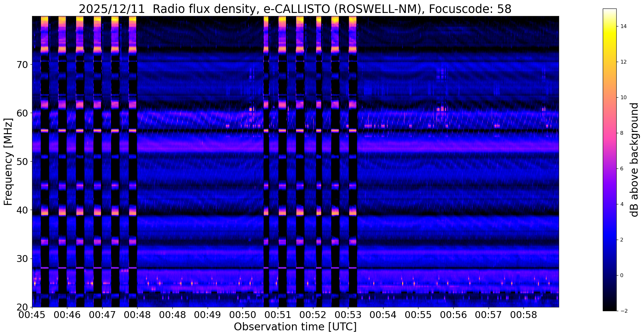Select the 00:55 time tick label
The height and width of the screenshot is (336, 644).
click(418, 314)
